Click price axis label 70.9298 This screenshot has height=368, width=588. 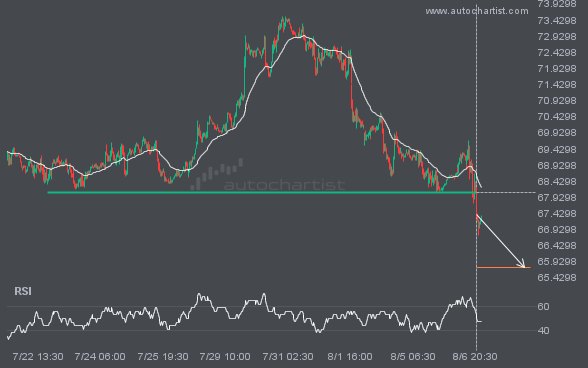[556, 101]
